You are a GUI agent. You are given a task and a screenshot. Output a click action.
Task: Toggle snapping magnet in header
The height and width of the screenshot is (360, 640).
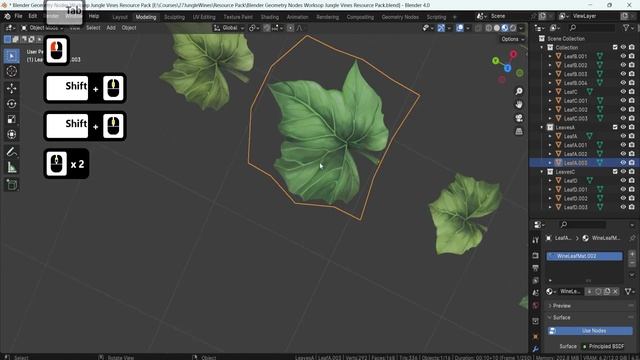[x=266, y=28]
